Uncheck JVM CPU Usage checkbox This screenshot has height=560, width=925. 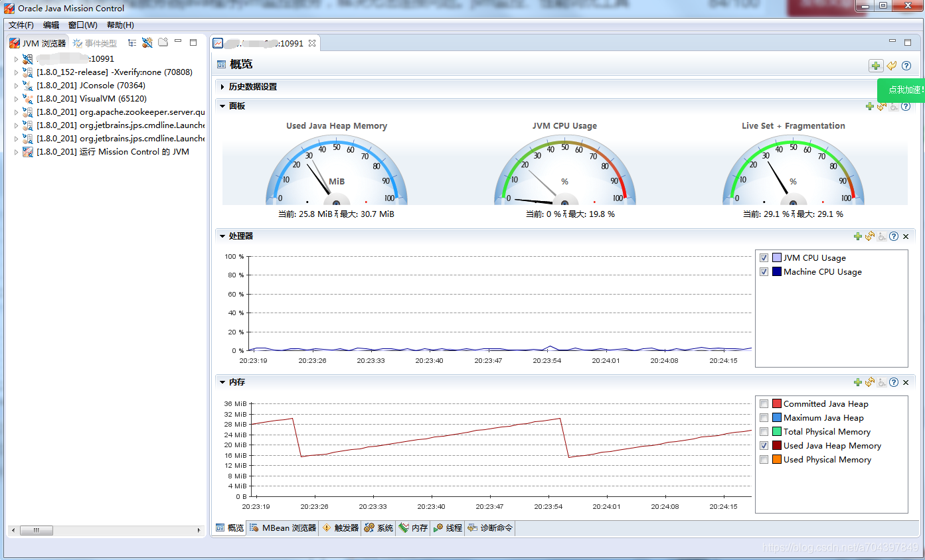(764, 257)
